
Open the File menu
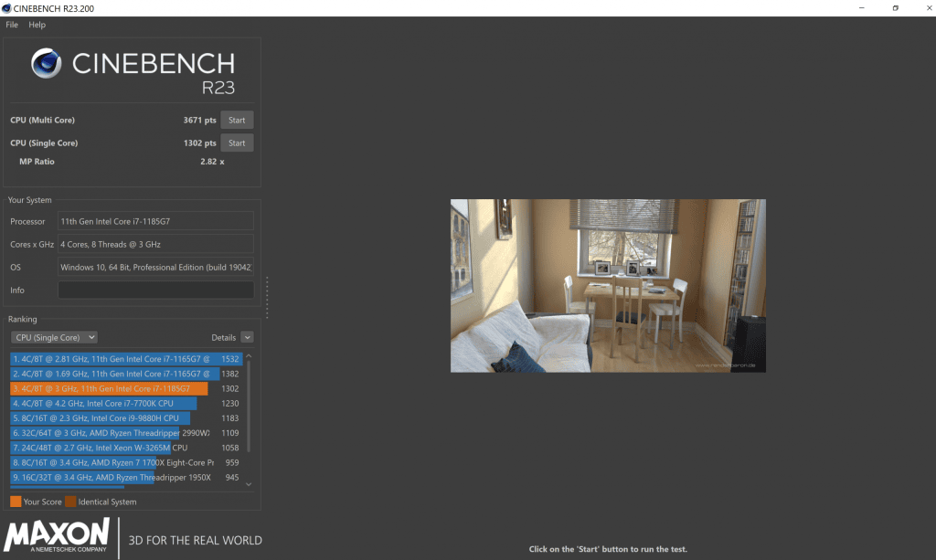[12, 25]
